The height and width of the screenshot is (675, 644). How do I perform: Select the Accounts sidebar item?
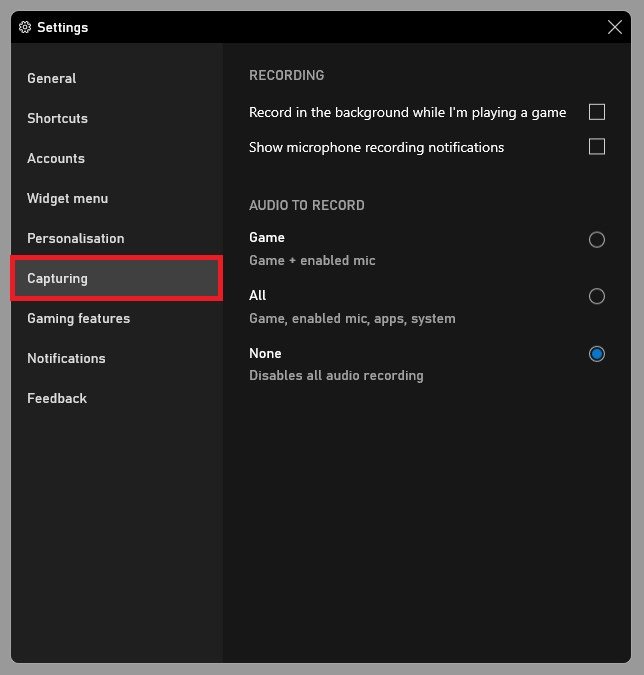point(56,158)
